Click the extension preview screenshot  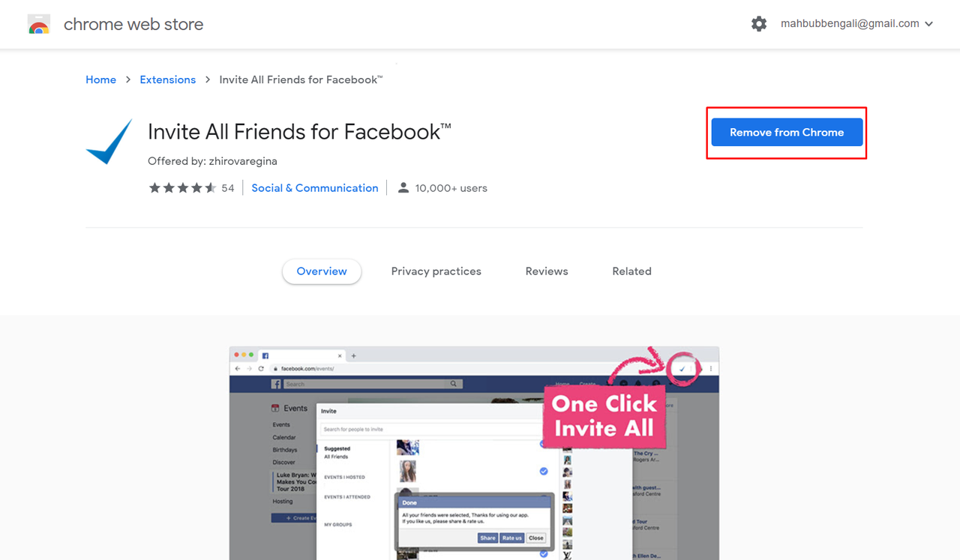[x=474, y=453]
